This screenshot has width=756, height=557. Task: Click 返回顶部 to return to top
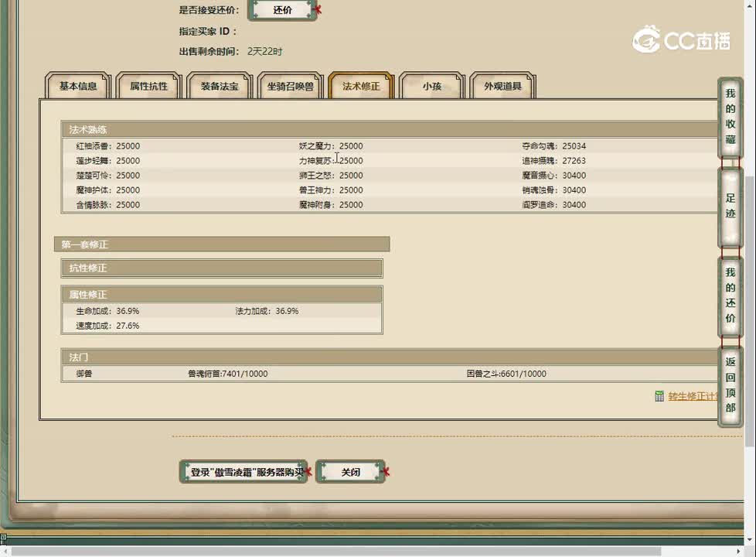click(730, 384)
